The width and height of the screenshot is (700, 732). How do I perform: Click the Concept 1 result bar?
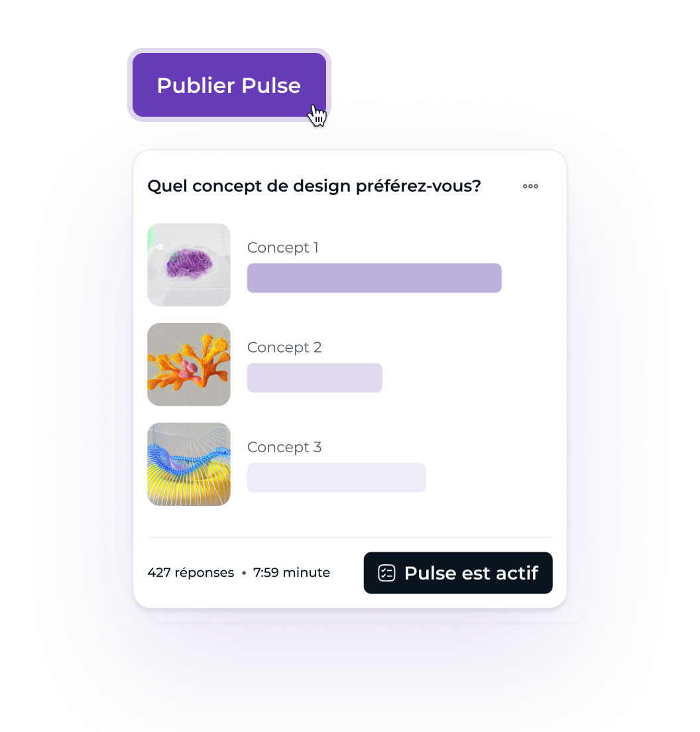click(x=375, y=278)
